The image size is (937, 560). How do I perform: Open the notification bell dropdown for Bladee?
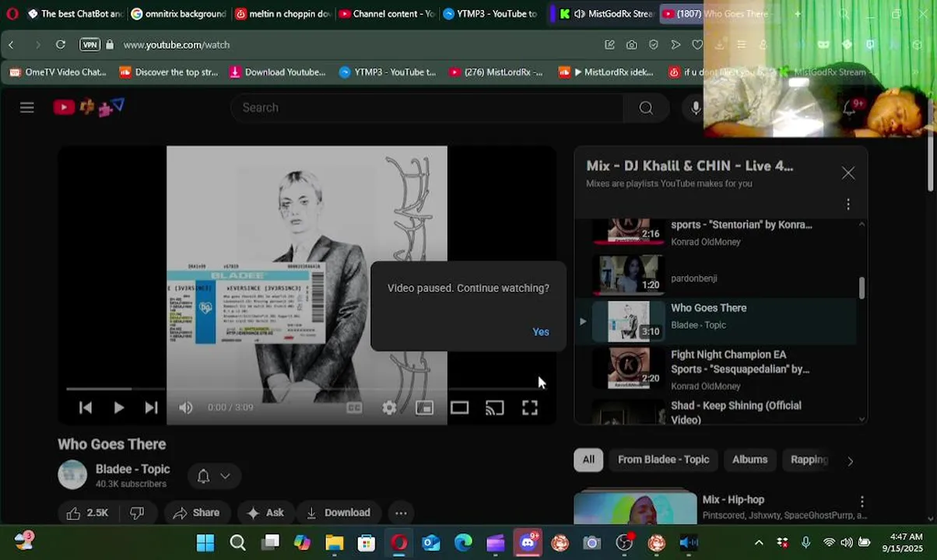214,476
